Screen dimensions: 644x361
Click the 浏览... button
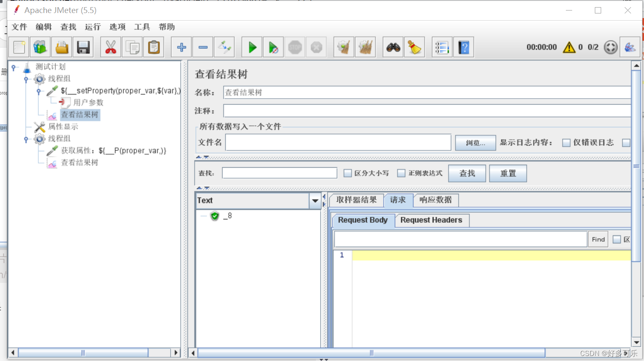tap(476, 143)
